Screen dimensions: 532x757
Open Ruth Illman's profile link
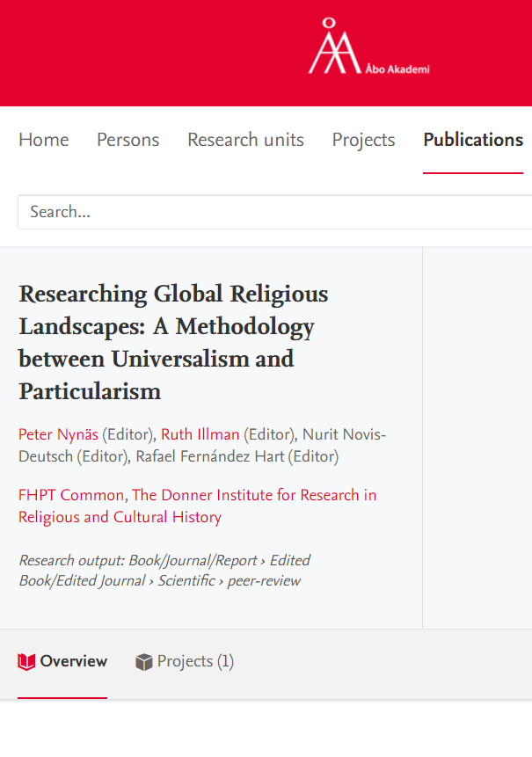200,434
